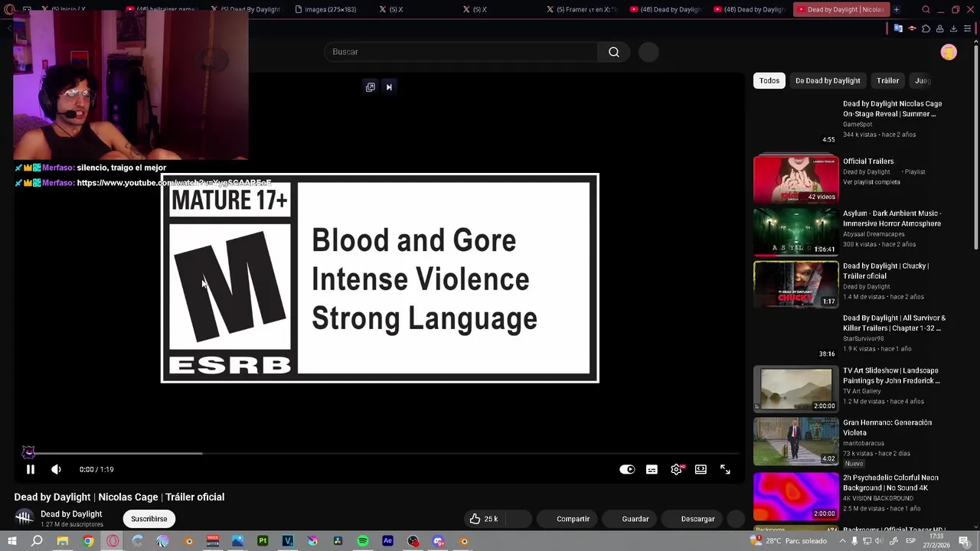Screen dimensions: 980x551
Task: Open the notification center icon
Action: click(x=963, y=541)
